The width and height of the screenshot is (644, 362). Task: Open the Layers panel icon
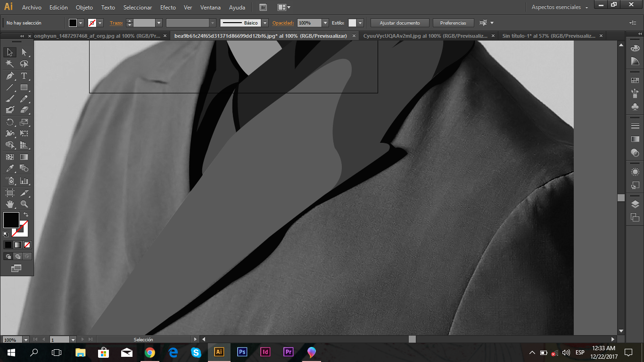point(635,204)
